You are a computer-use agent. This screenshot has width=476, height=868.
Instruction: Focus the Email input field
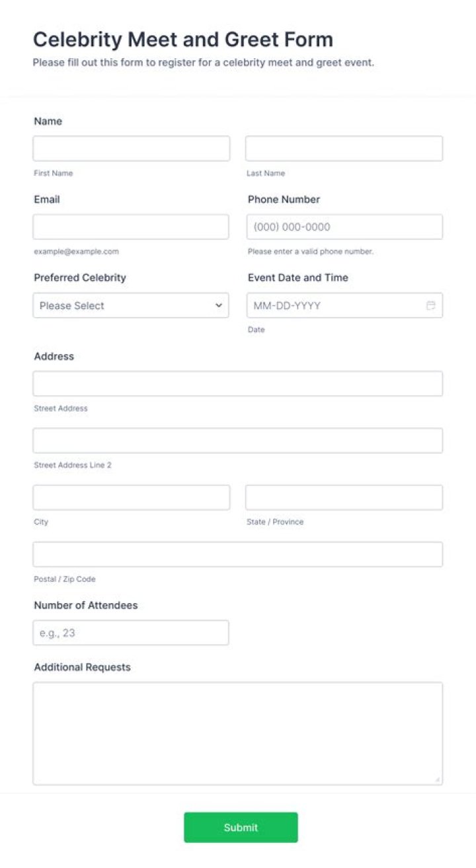point(131,227)
